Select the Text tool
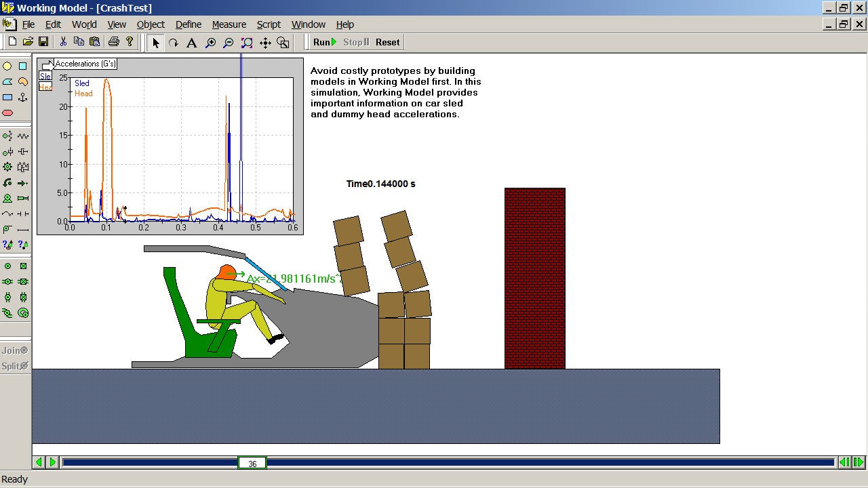868x488 pixels. click(192, 43)
